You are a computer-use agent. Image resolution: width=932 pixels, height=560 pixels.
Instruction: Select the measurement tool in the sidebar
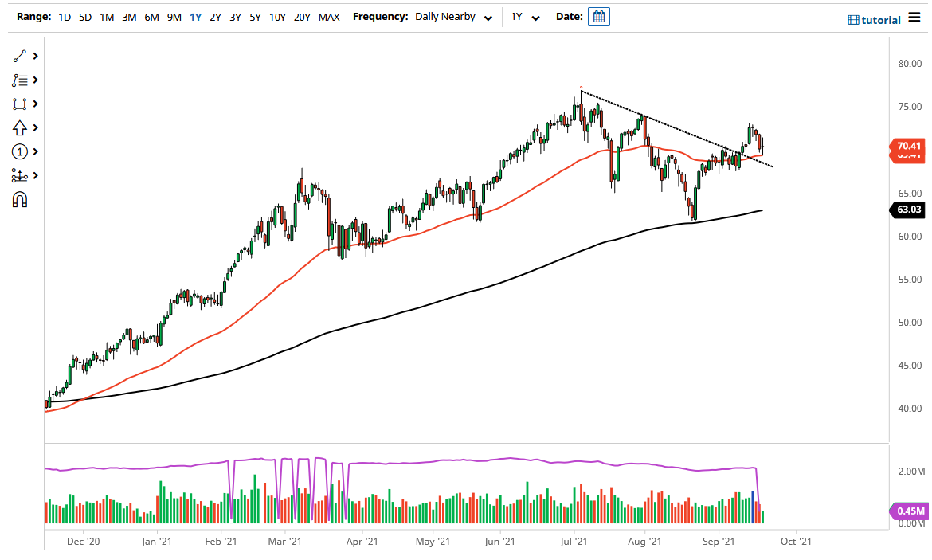coord(19,175)
